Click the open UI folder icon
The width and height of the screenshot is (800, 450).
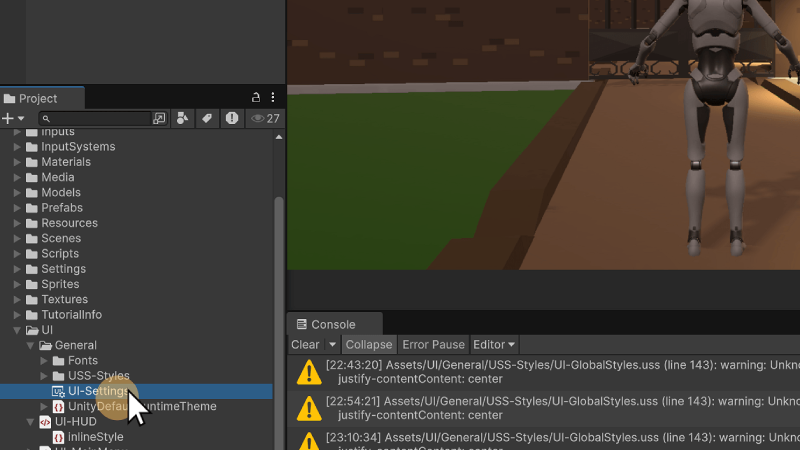pos(32,330)
